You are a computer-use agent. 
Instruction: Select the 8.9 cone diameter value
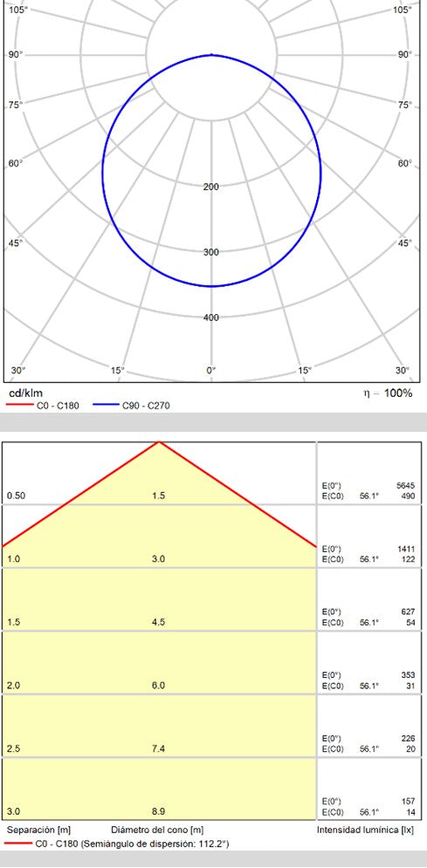[x=158, y=812]
